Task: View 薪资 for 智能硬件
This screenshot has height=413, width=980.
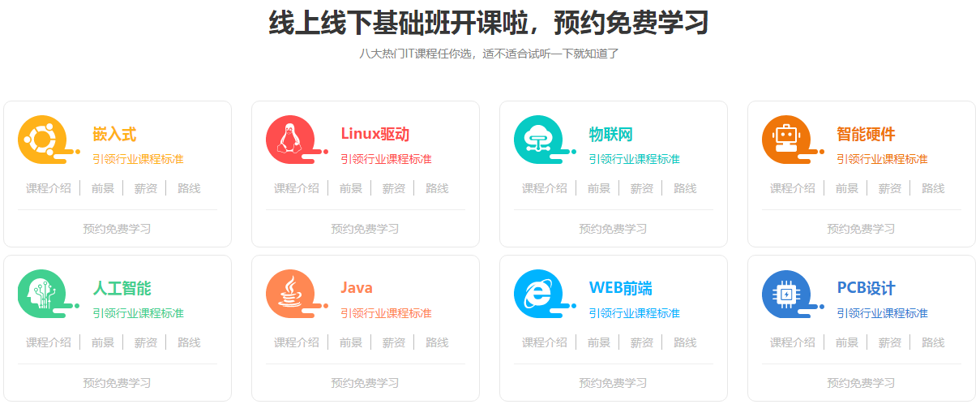Action: [889, 188]
